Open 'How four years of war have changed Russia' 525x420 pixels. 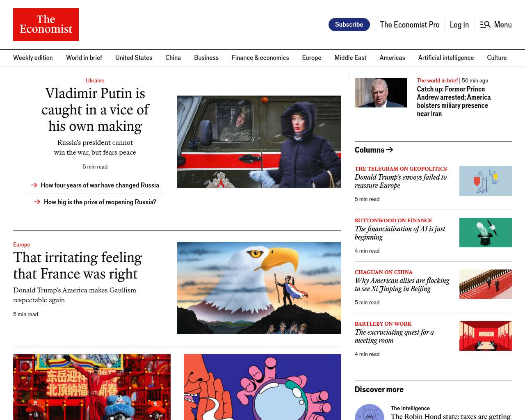click(x=100, y=185)
